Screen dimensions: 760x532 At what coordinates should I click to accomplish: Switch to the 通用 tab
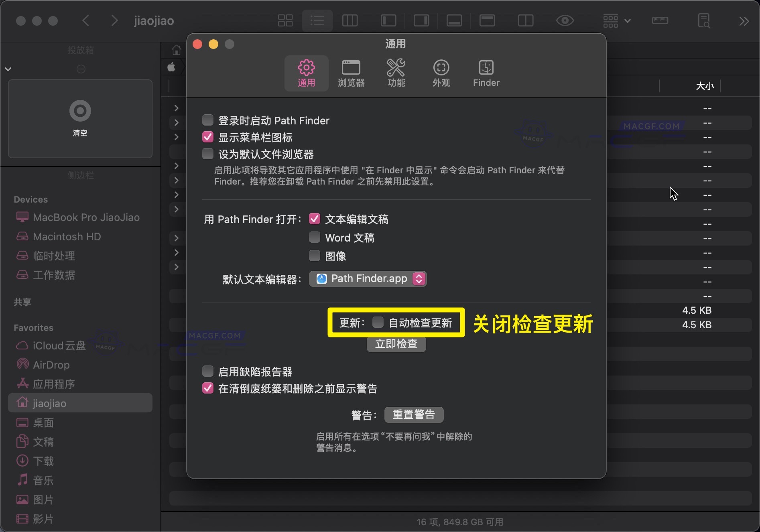(x=306, y=73)
